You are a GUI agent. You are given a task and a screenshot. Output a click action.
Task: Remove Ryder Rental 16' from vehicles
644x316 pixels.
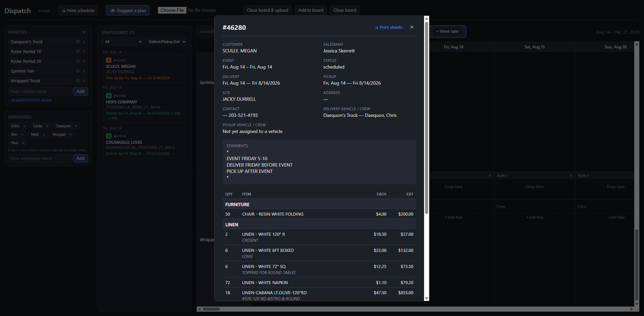tap(84, 52)
